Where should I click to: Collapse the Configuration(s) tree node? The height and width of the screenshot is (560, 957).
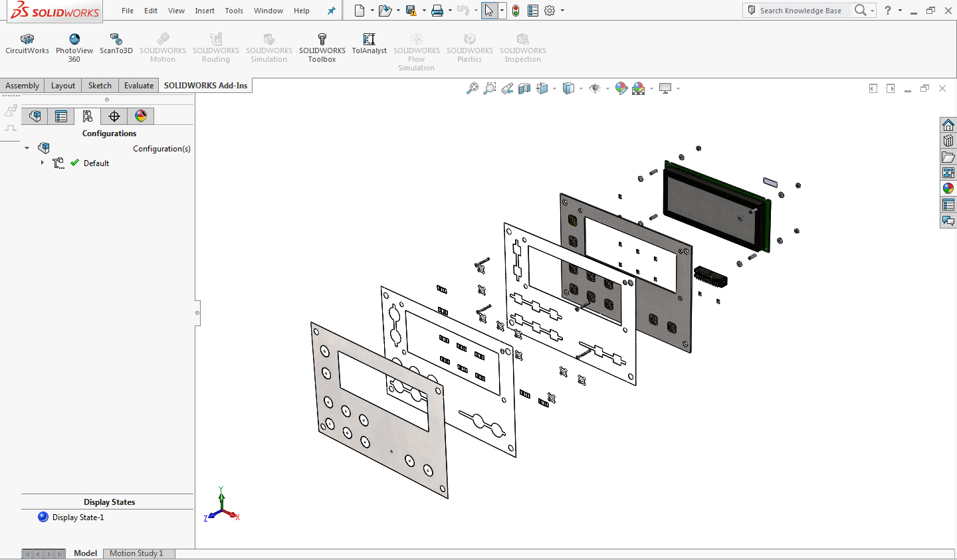click(x=27, y=147)
